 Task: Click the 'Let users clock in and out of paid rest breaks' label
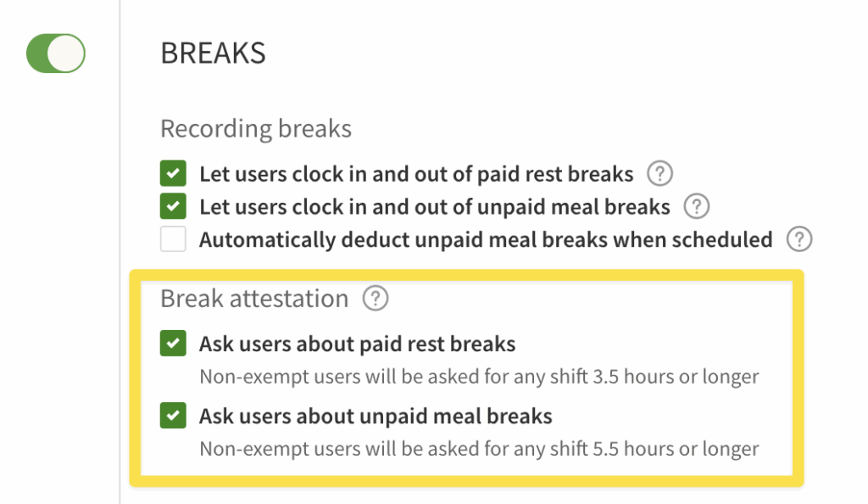coord(416,175)
